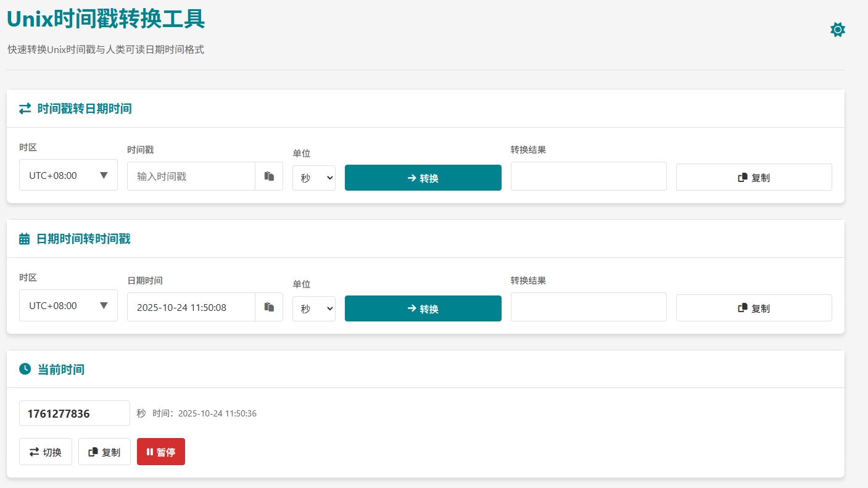Select the current timestamp box 1761277836
Image resolution: width=868 pixels, height=488 pixels.
click(x=74, y=413)
